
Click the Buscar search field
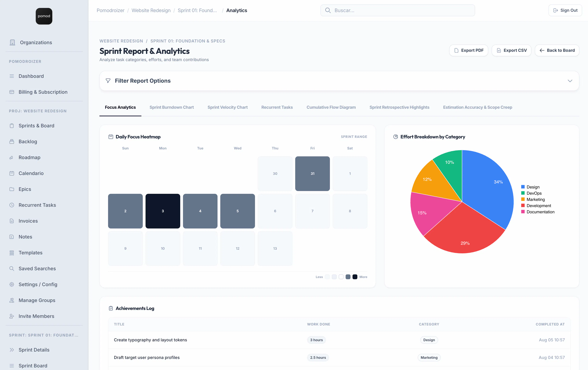(398, 10)
